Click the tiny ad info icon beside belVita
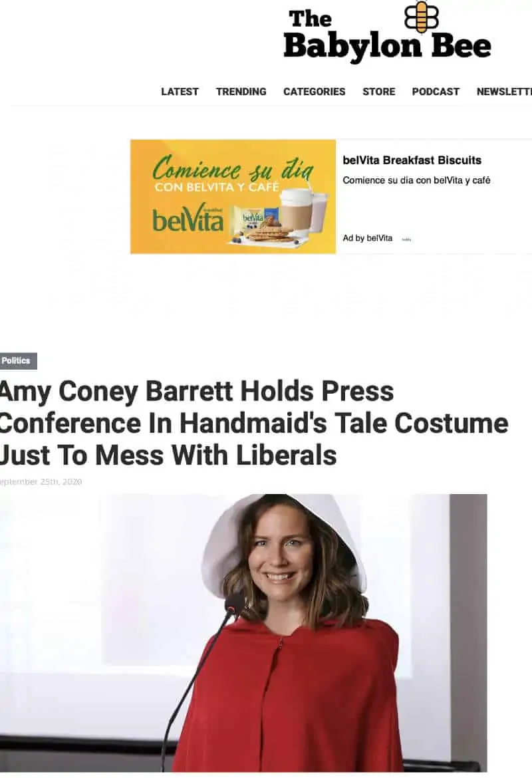 406,239
